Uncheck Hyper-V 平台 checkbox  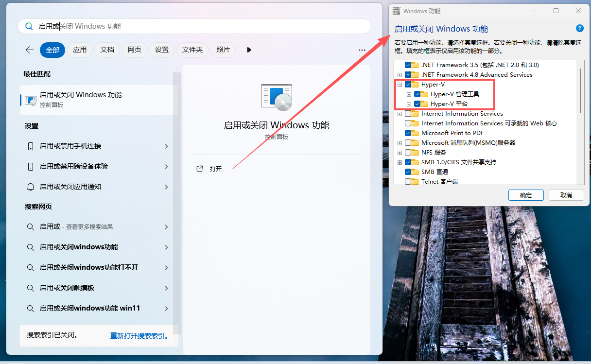click(417, 104)
